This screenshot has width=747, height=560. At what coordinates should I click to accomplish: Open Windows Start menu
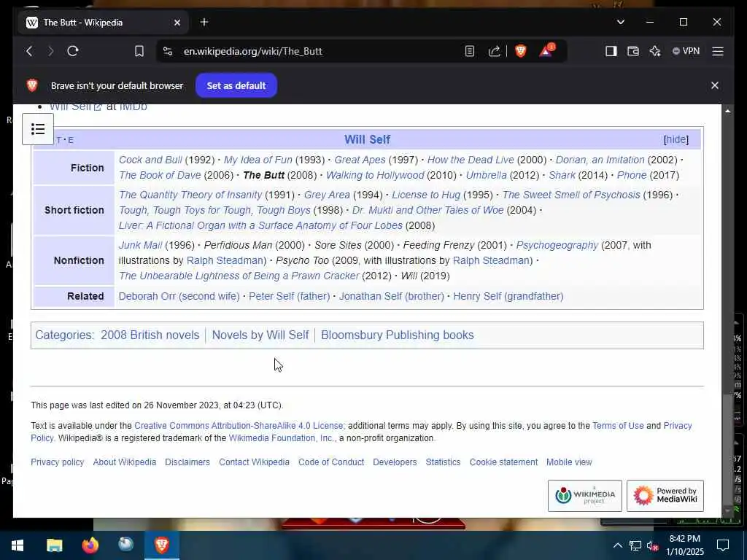click(18, 545)
